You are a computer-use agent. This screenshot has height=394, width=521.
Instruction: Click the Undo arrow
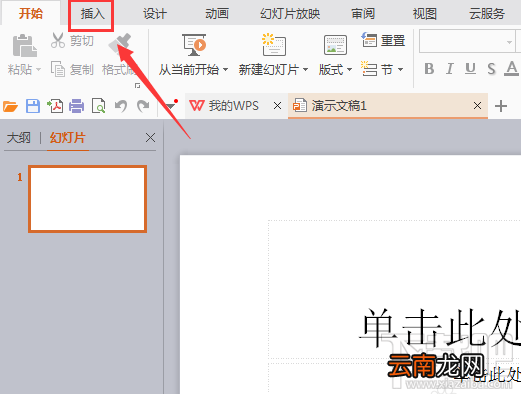pyautogui.click(x=121, y=106)
